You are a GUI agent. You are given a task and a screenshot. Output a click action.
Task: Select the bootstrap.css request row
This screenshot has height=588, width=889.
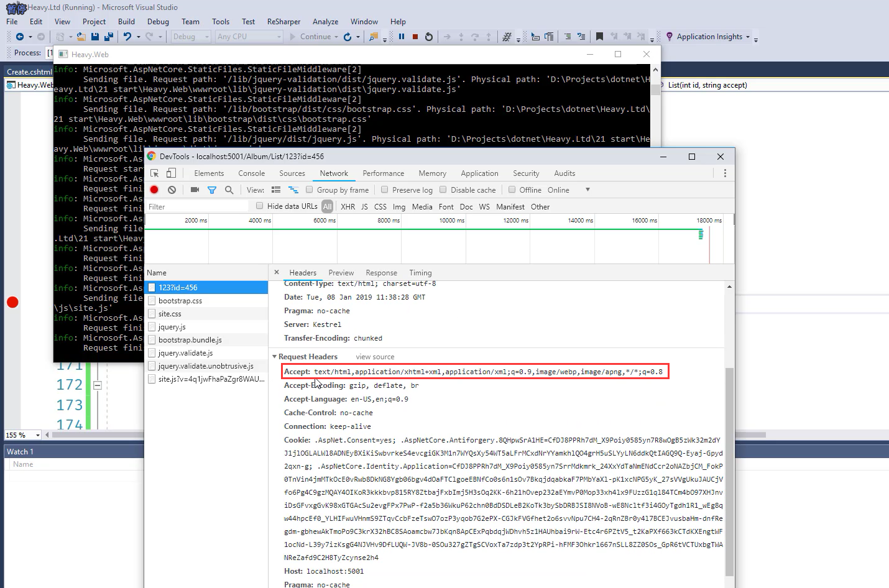click(x=206, y=301)
